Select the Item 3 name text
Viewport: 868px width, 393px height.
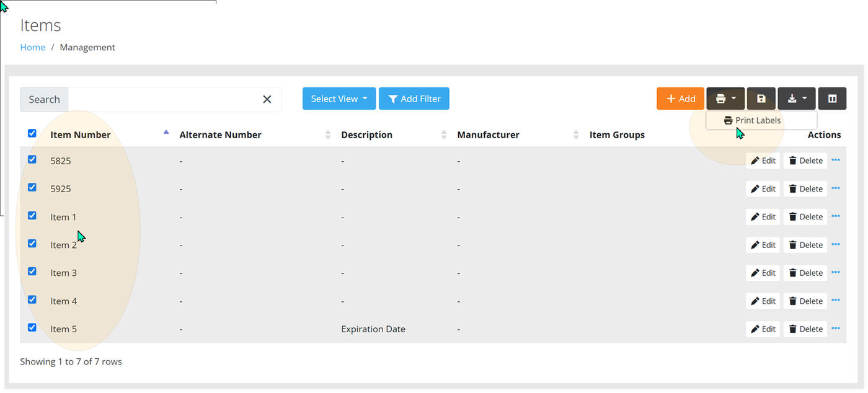[63, 273]
